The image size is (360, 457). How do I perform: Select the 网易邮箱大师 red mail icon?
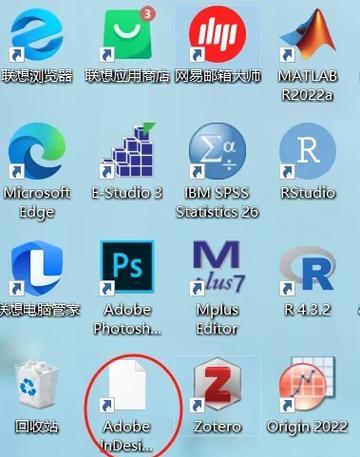point(217,35)
